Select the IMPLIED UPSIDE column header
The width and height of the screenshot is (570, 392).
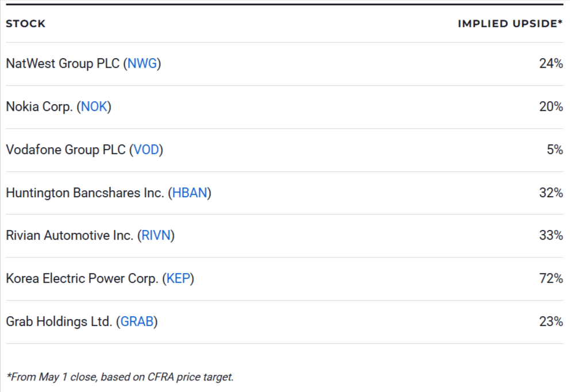coord(510,24)
